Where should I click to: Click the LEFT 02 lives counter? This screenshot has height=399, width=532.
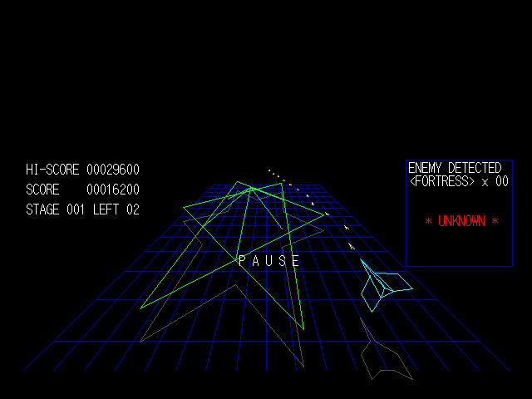coord(116,209)
